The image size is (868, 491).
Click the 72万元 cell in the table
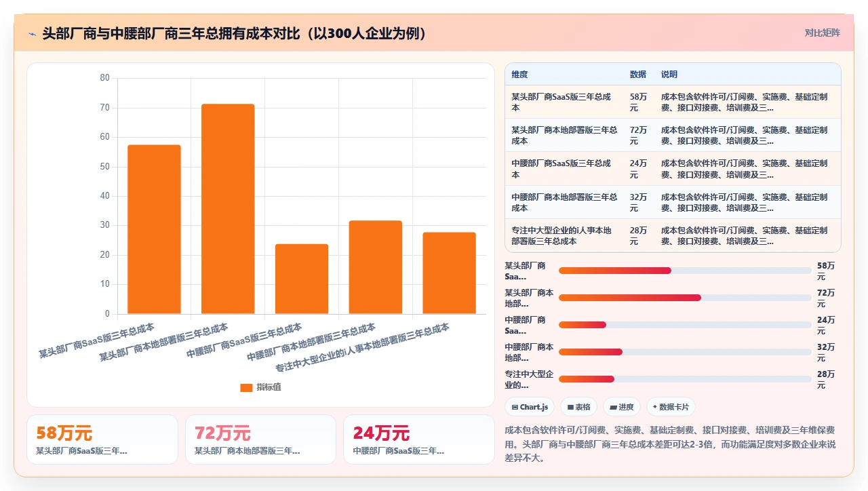[x=638, y=136]
